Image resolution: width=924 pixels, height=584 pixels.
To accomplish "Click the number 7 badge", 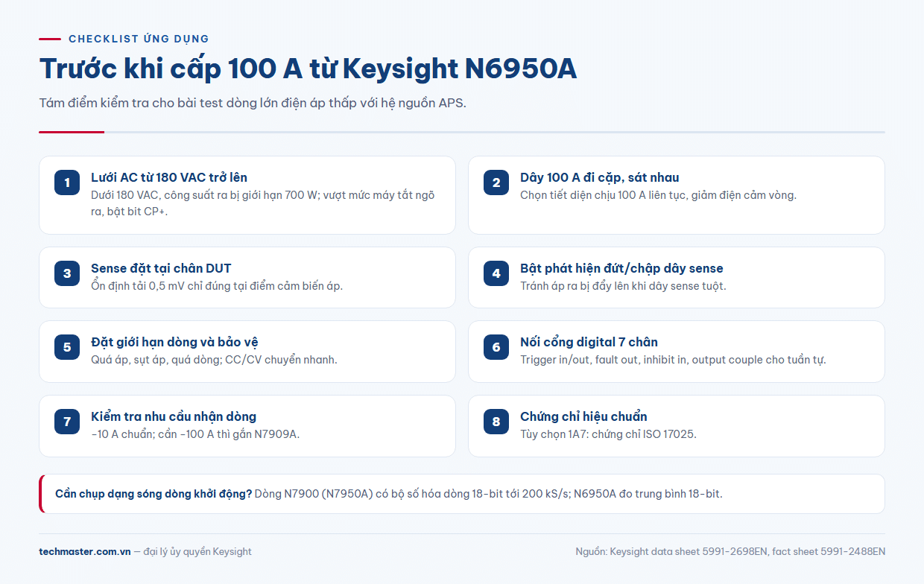I will click(67, 422).
